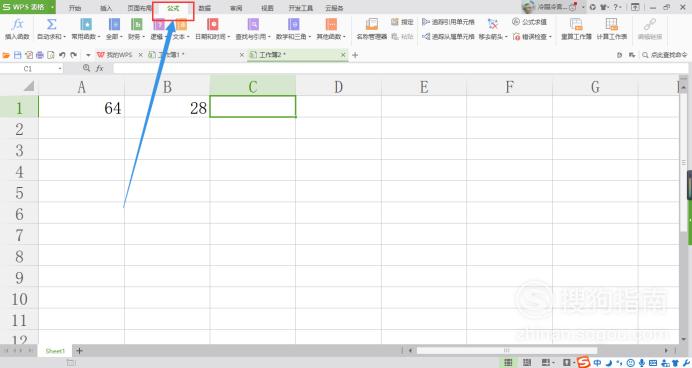The height and width of the screenshot is (368, 692).
Task: Click the fx icon beside formula bar
Action: (x=100, y=68)
